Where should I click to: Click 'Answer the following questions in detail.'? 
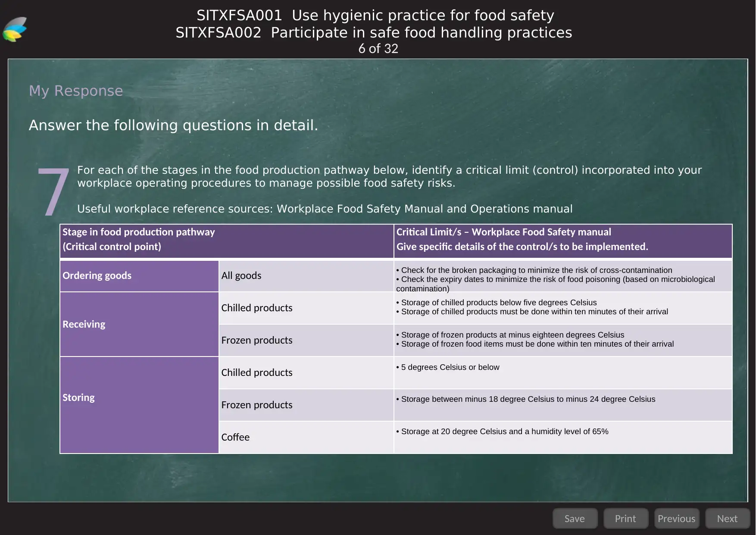(x=173, y=125)
